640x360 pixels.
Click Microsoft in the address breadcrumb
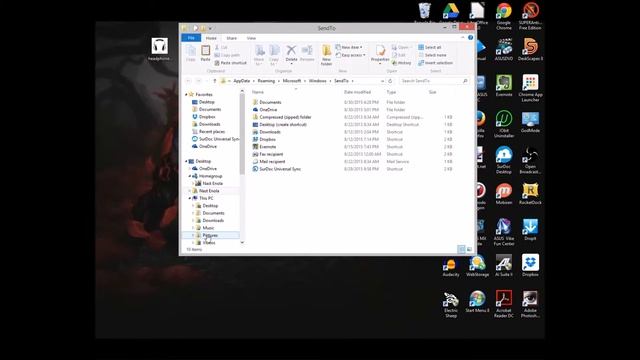pos(292,81)
